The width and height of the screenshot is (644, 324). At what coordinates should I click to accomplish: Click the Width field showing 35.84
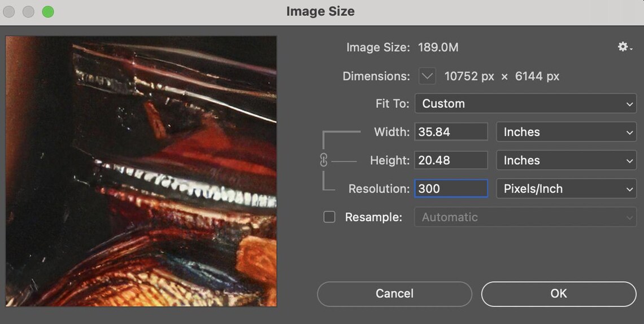(x=451, y=132)
